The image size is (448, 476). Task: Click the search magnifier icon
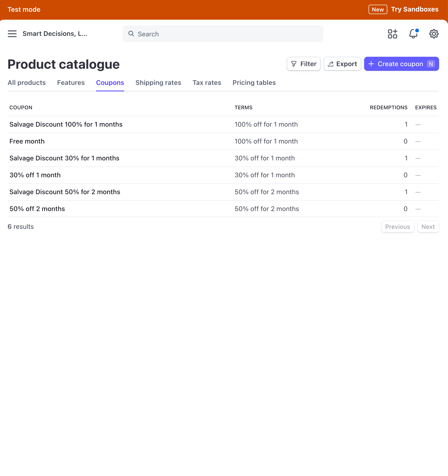pos(131,34)
